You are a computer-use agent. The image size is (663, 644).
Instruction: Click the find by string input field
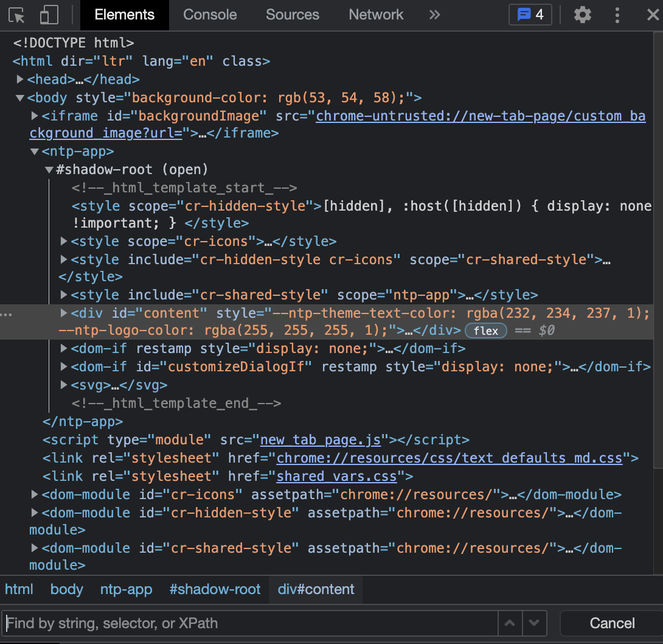(x=243, y=623)
